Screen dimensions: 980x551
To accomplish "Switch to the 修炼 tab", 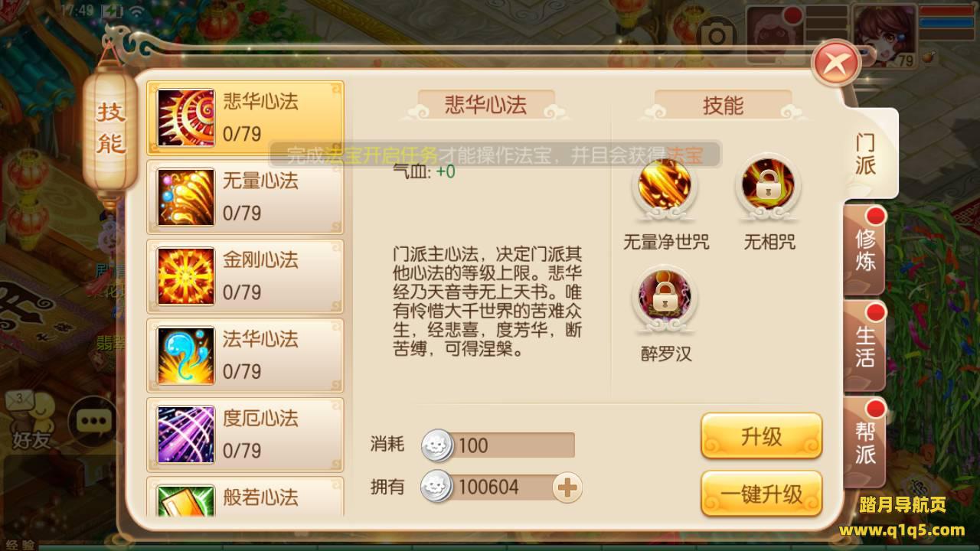I will point(865,249).
